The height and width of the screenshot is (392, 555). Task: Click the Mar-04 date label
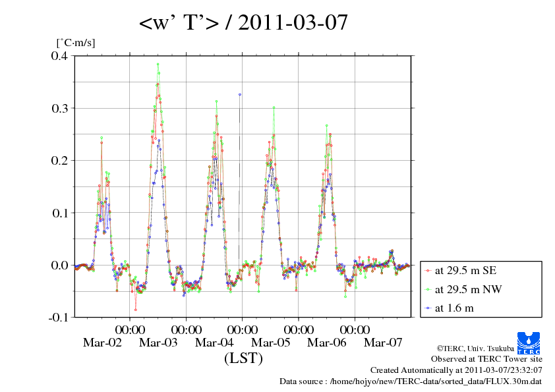[214, 342]
